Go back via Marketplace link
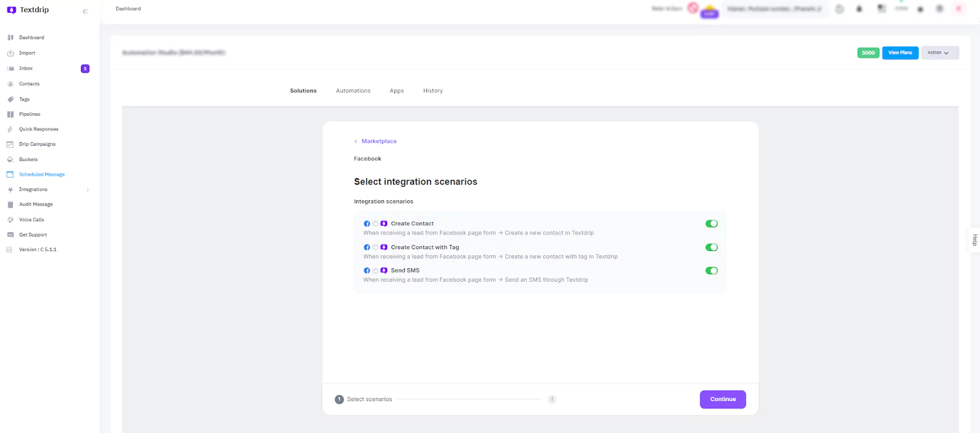Screen dimensions: 980x433 (379, 141)
